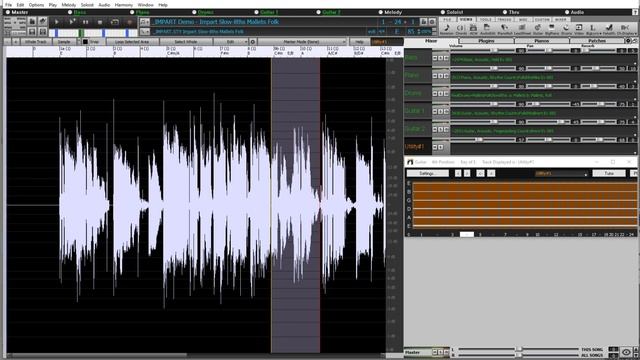Open a song file with Open icon
Viewport: 640px width, 360px height.
pyautogui.click(x=32, y=21)
